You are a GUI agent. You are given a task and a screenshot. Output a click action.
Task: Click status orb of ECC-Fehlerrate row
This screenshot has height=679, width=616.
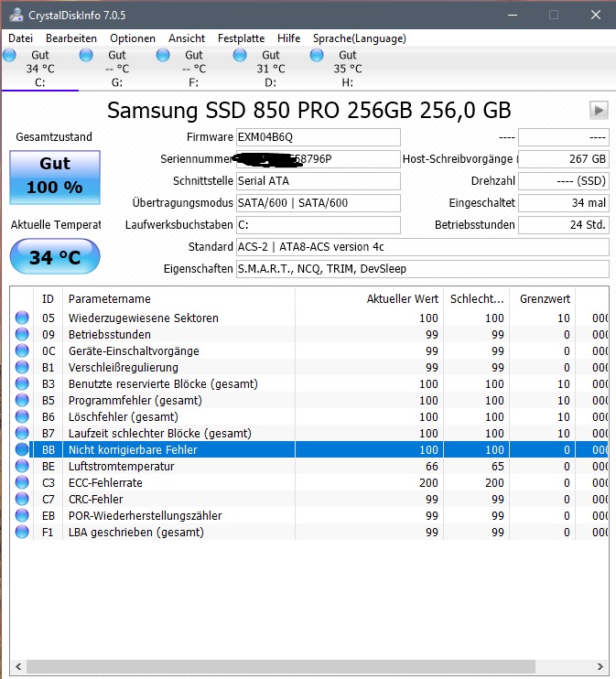tap(22, 482)
